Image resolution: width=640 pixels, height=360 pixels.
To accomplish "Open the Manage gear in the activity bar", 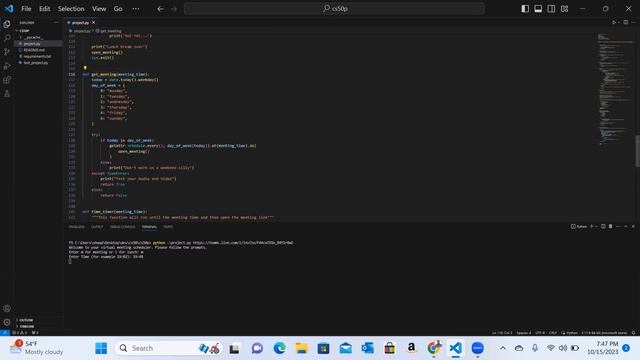I will (x=7, y=322).
